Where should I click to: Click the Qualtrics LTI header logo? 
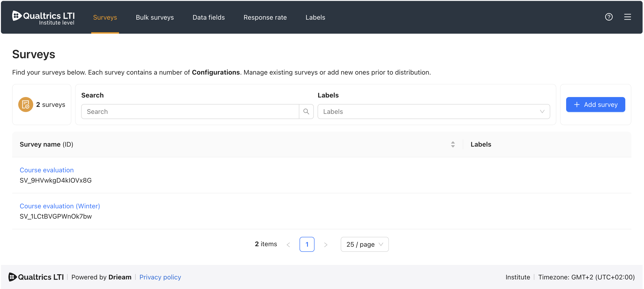[x=43, y=18]
